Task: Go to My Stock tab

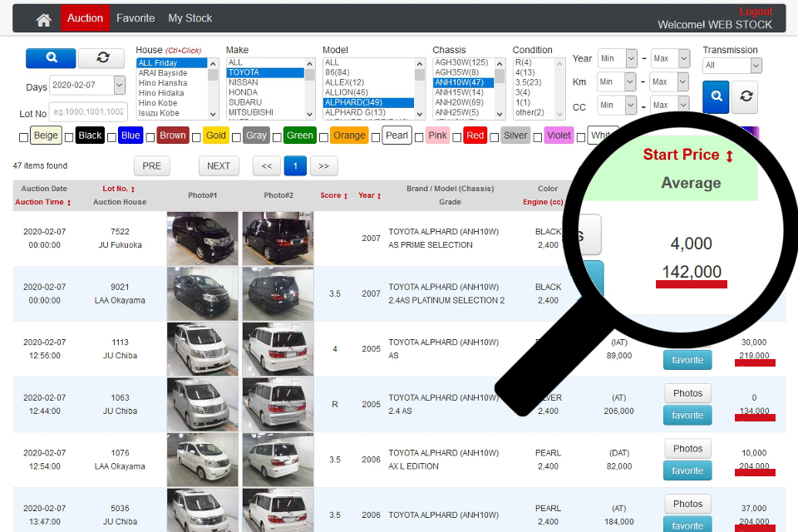Action: point(190,18)
